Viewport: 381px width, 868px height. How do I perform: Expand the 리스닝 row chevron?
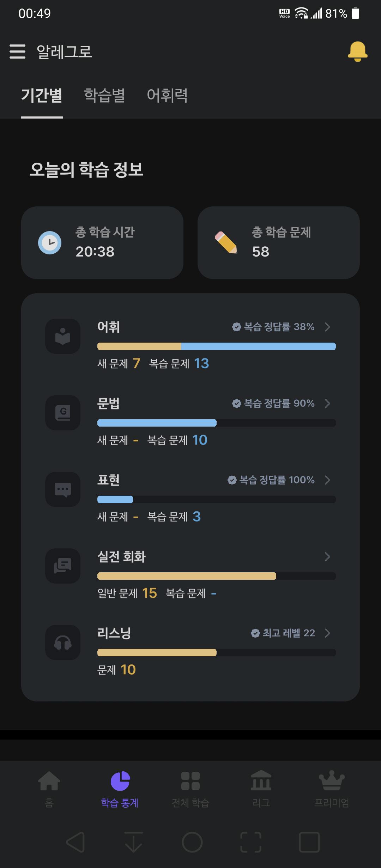pos(327,633)
